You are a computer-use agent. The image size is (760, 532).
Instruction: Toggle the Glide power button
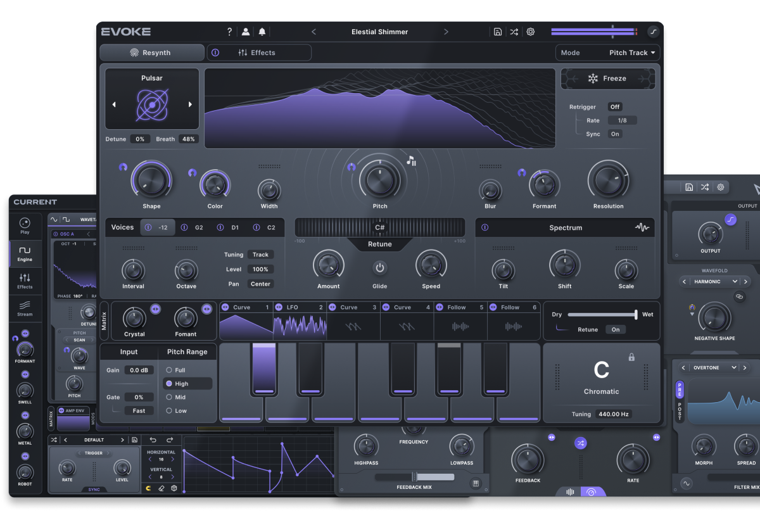(379, 268)
